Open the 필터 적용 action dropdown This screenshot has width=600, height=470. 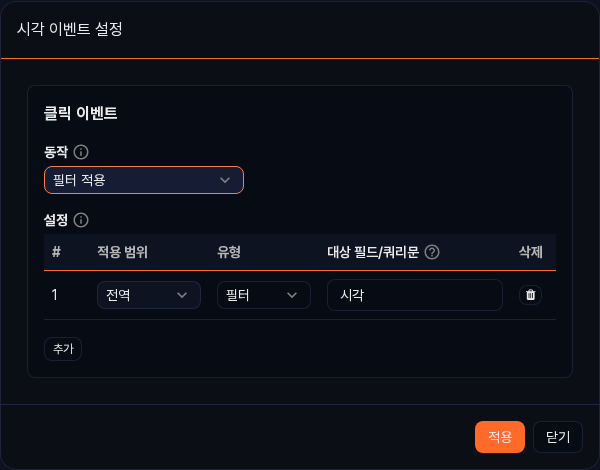[144, 180]
